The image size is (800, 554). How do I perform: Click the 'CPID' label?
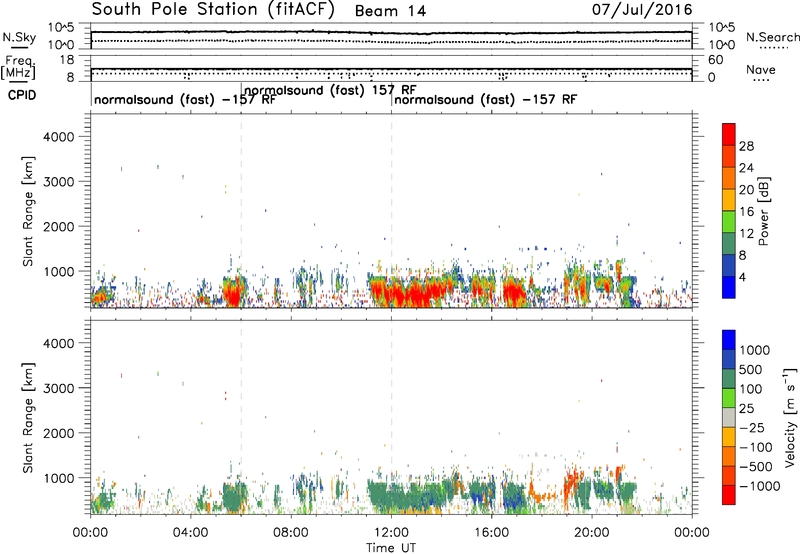(22, 95)
